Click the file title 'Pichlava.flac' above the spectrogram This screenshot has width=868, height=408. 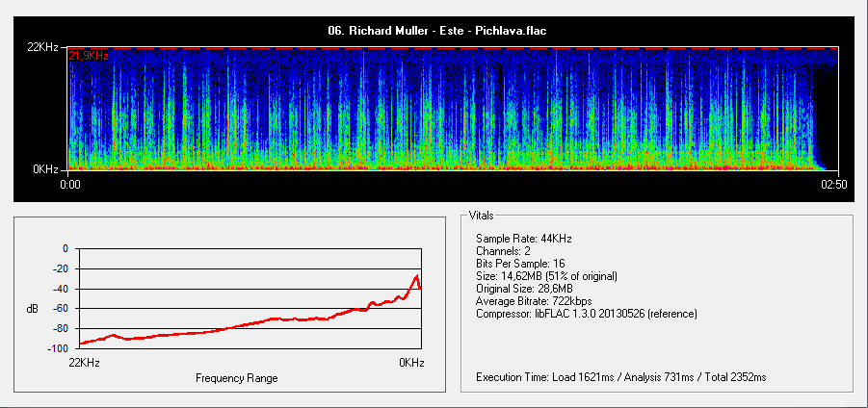click(437, 31)
